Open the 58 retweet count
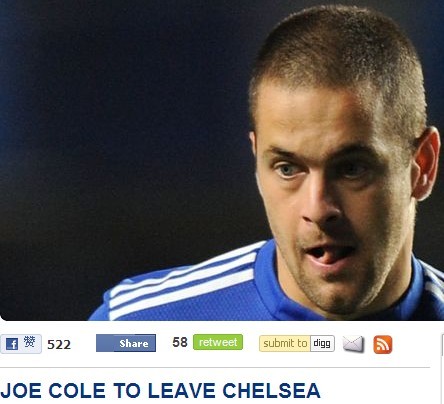 [180, 342]
